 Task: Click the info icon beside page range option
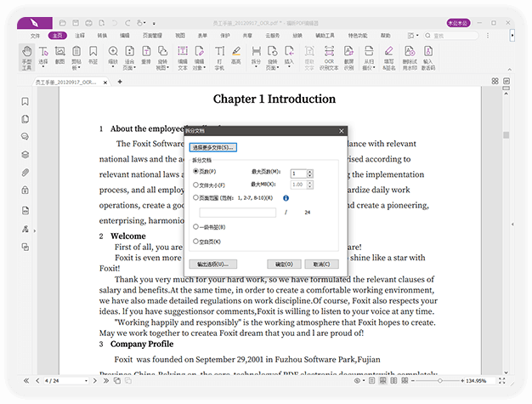[x=286, y=198]
